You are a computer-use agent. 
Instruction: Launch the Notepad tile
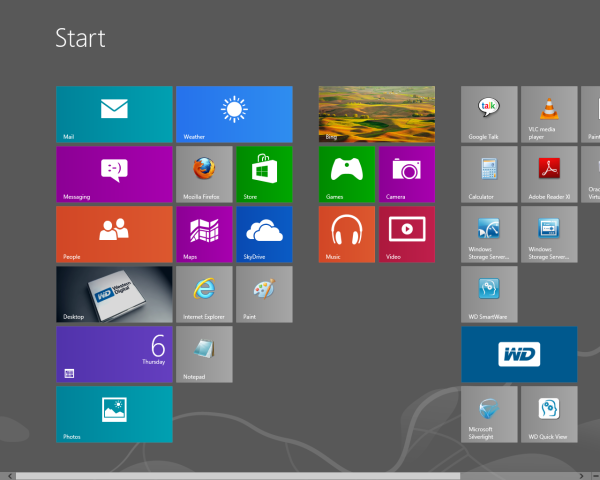[x=204, y=354]
